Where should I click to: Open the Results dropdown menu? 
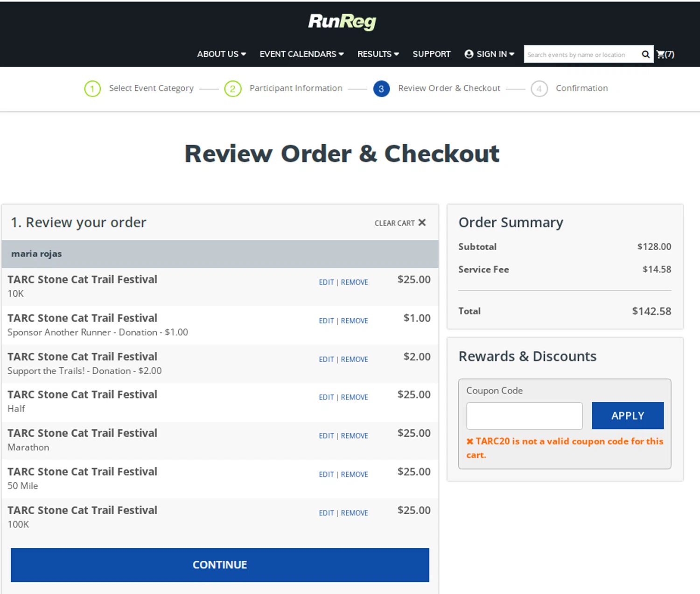pos(378,54)
